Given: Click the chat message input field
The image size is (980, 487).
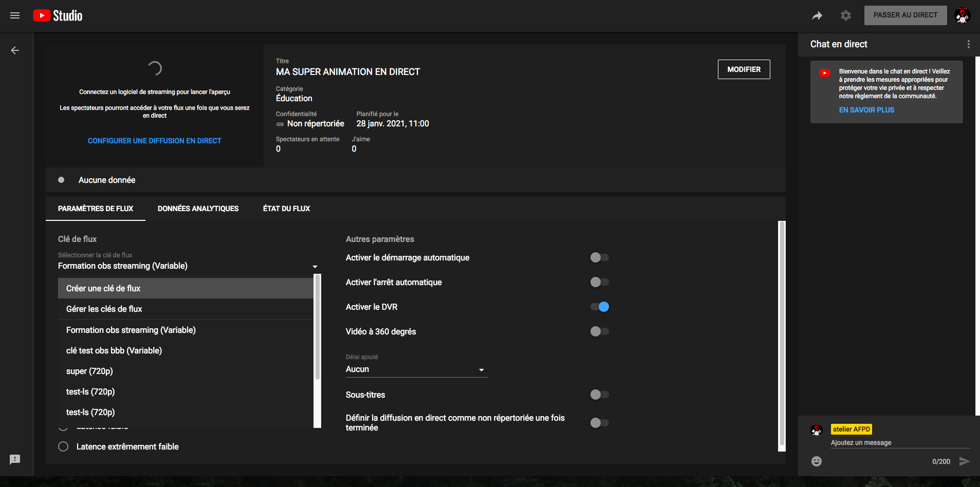Looking at the screenshot, I should [899, 442].
